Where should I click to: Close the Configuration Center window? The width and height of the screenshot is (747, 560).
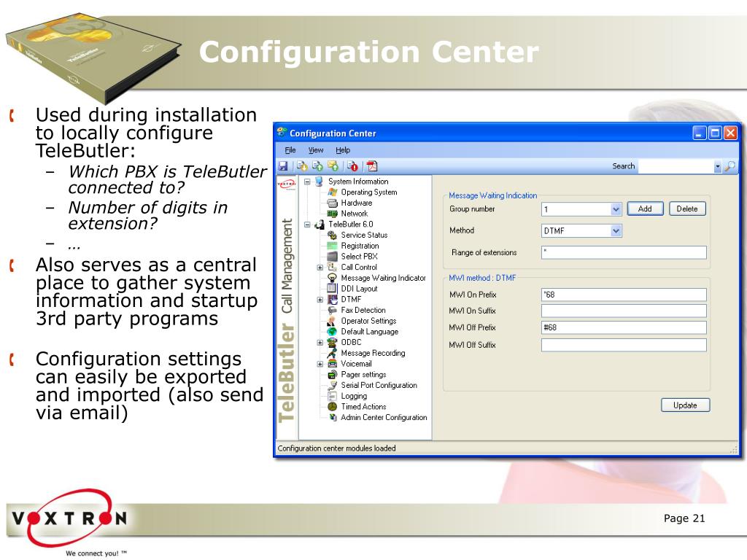click(x=730, y=133)
